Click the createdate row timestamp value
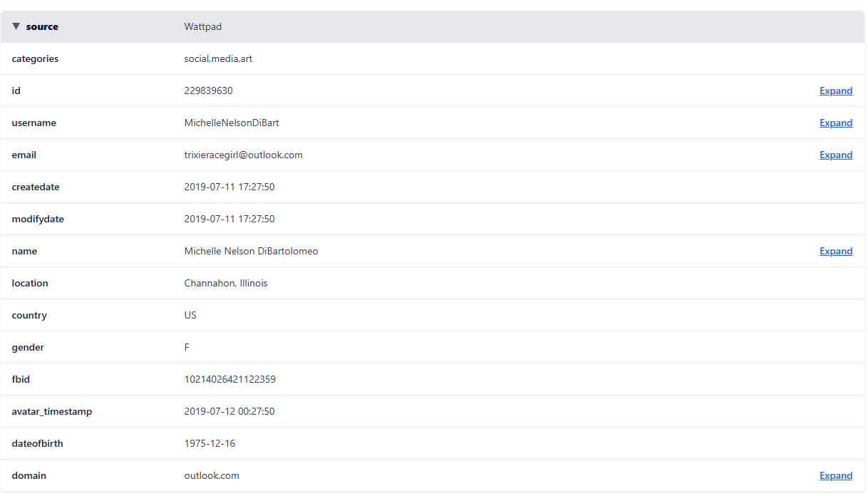The image size is (868, 496). pos(229,187)
